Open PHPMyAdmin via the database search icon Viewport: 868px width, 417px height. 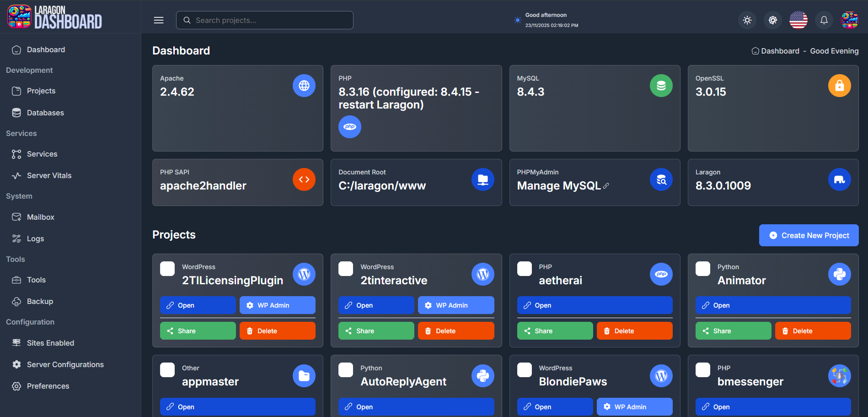pos(661,179)
